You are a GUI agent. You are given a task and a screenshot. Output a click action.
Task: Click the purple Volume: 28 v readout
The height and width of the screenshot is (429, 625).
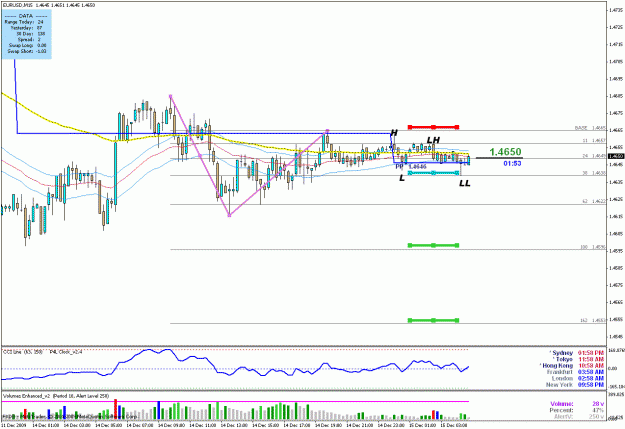tap(577, 404)
